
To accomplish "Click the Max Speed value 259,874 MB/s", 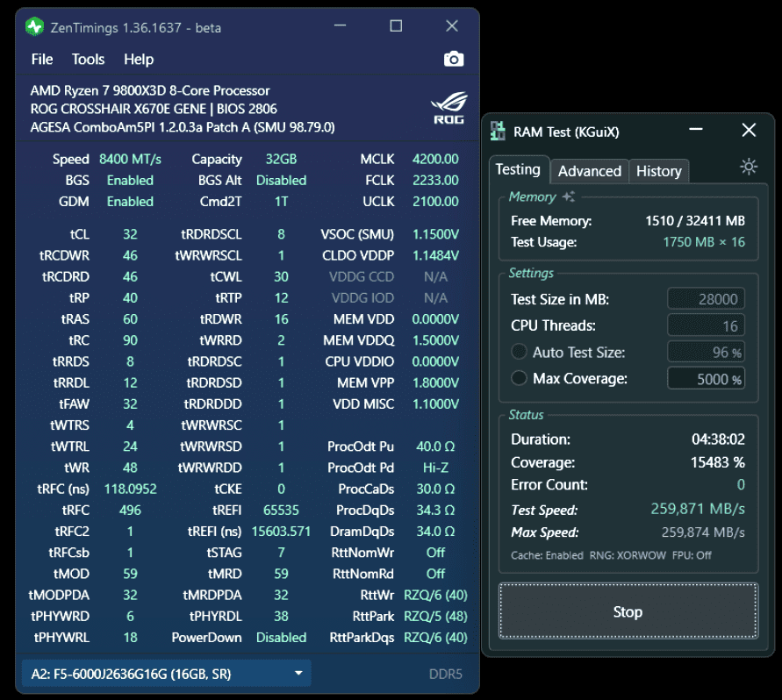I will tap(703, 532).
